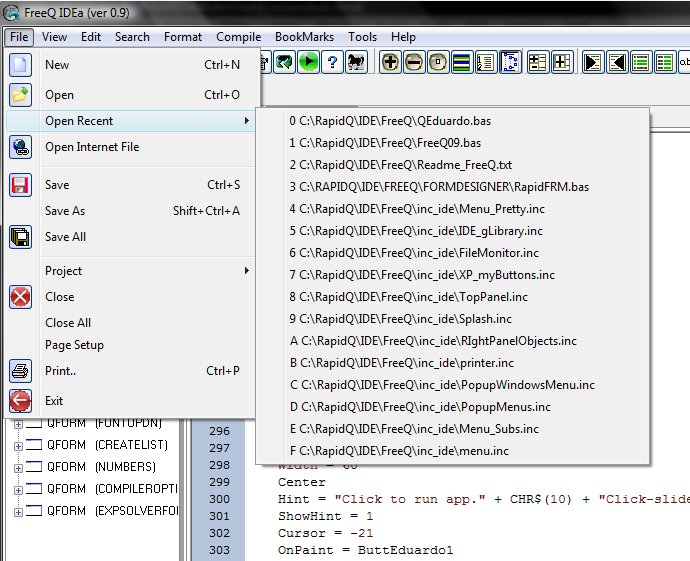This screenshot has height=561, width=690.
Task: Click line number 300 in the gutter
Action: point(219,499)
